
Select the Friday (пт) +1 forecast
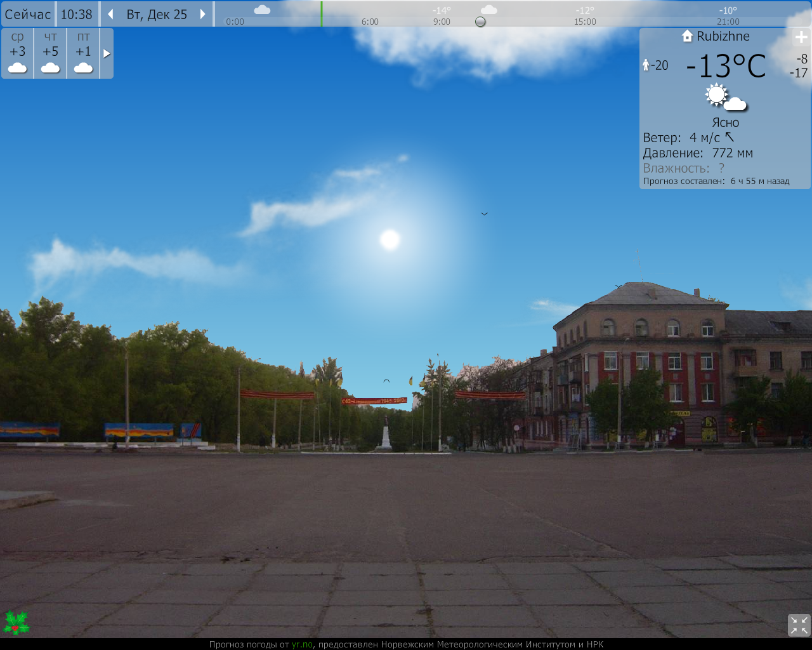(84, 53)
